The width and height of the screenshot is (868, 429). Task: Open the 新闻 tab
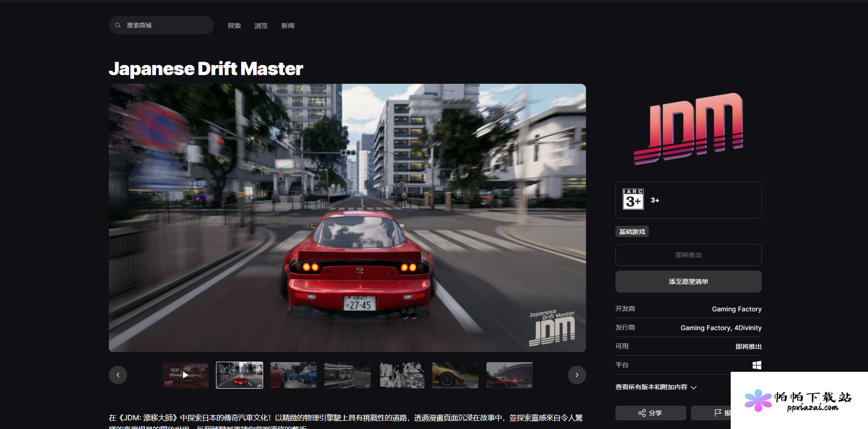(288, 26)
